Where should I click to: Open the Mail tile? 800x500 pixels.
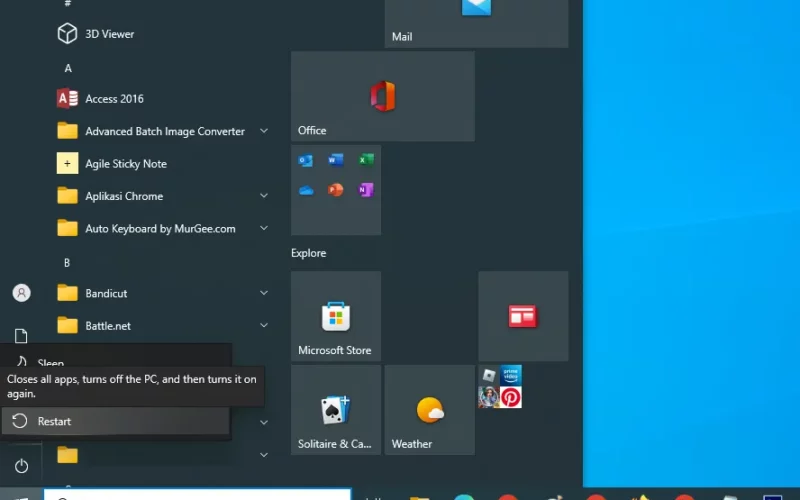tap(477, 23)
